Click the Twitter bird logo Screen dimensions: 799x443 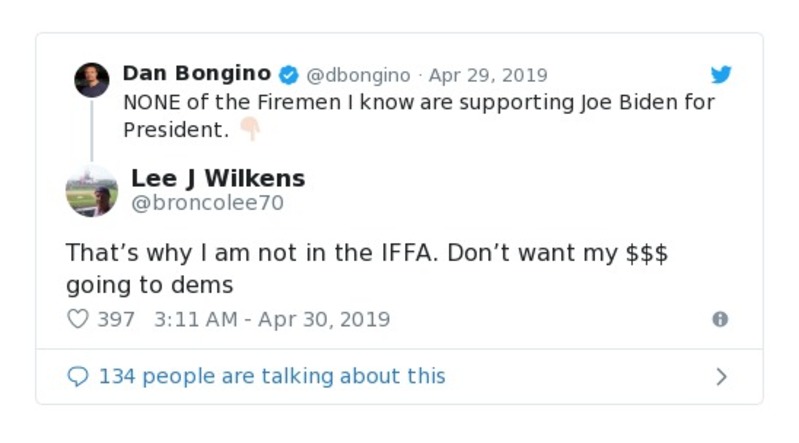click(721, 75)
